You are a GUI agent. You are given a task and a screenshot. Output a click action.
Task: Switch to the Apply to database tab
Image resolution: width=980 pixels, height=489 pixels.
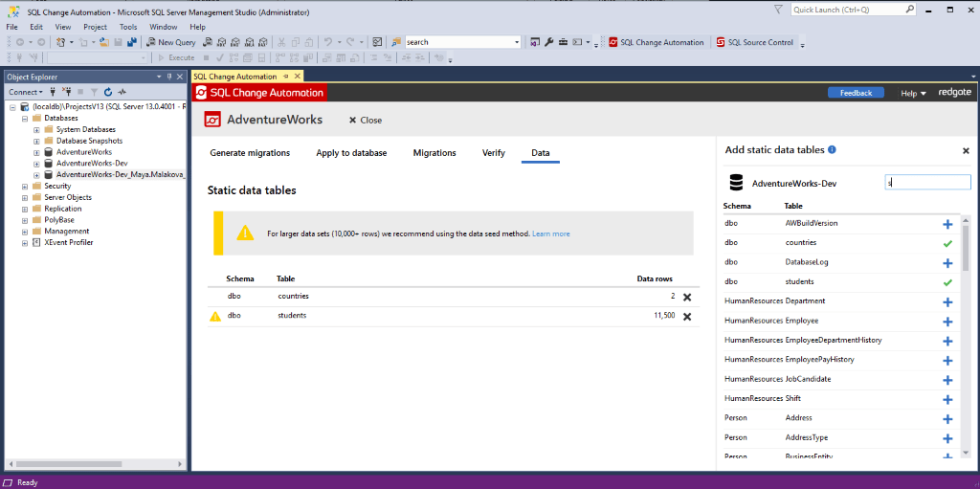click(351, 152)
